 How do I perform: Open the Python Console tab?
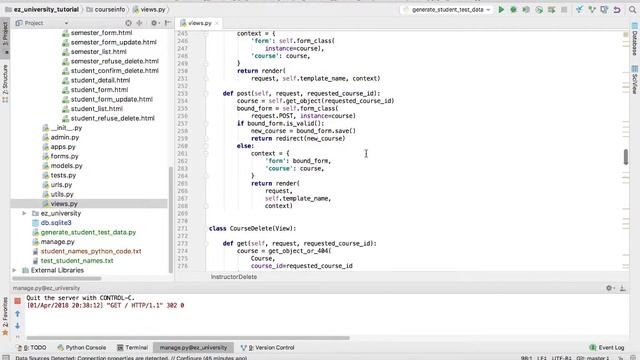(82, 348)
